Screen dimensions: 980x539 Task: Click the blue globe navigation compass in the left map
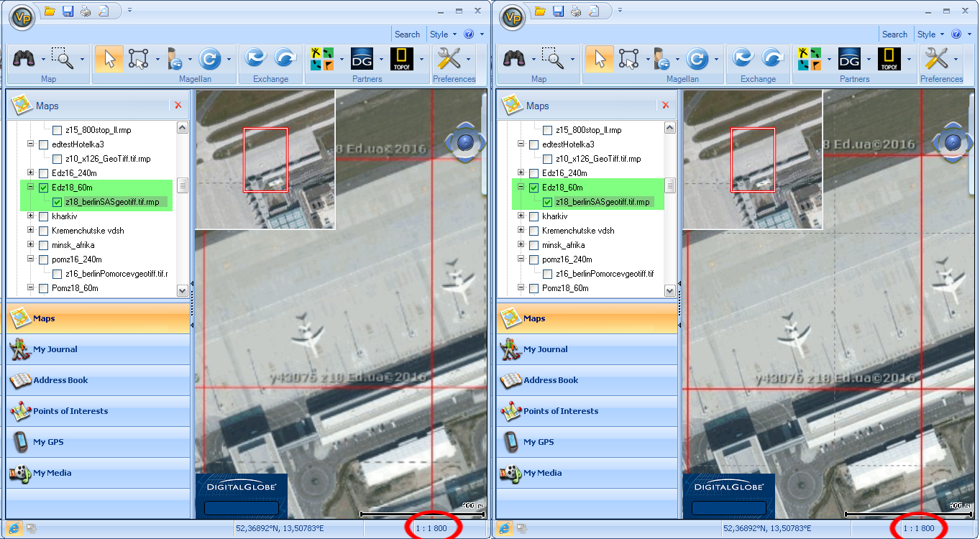click(x=464, y=142)
